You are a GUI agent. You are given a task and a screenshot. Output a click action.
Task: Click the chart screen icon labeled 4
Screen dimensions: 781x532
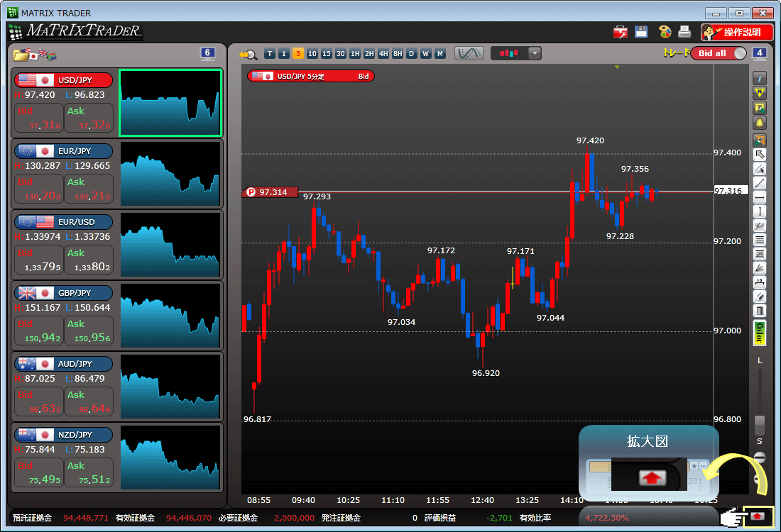pos(759,53)
